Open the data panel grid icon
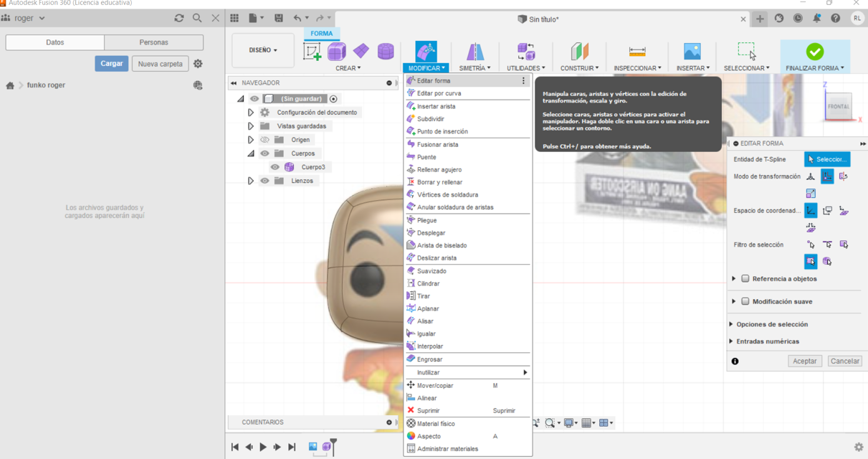868x459 pixels. tap(234, 18)
